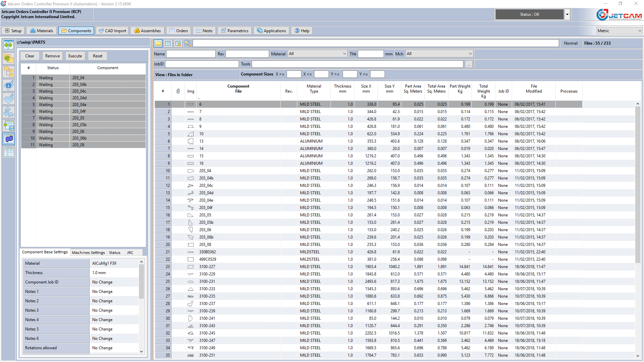The height and width of the screenshot is (362, 644).
Task: Open the folder tree icon in sidebar
Action: tap(9, 71)
